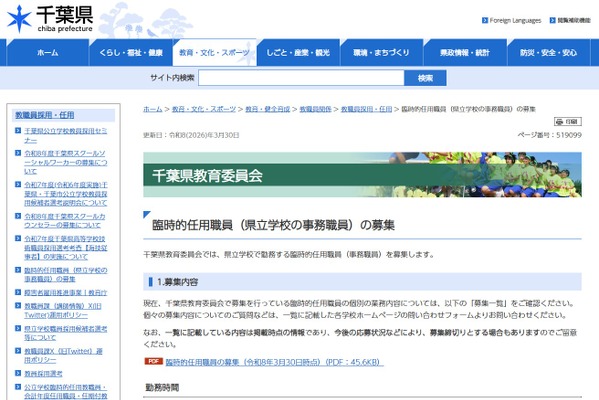Open 教職員課X(旧Twitter)運用ポリシー sidebar link
599x400 pixels.
(x=63, y=355)
